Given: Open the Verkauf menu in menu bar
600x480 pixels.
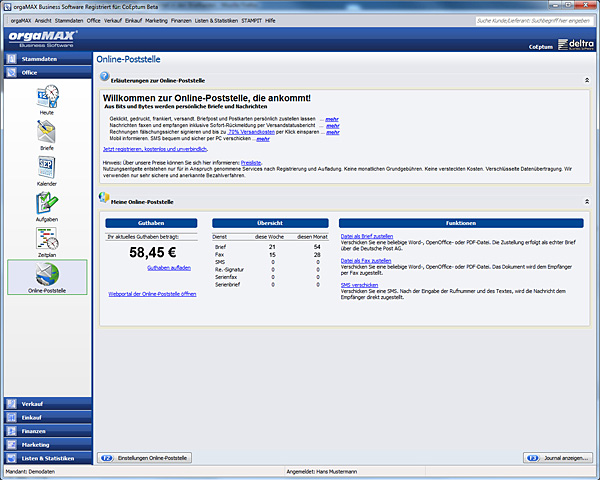Looking at the screenshot, I should click(112, 21).
